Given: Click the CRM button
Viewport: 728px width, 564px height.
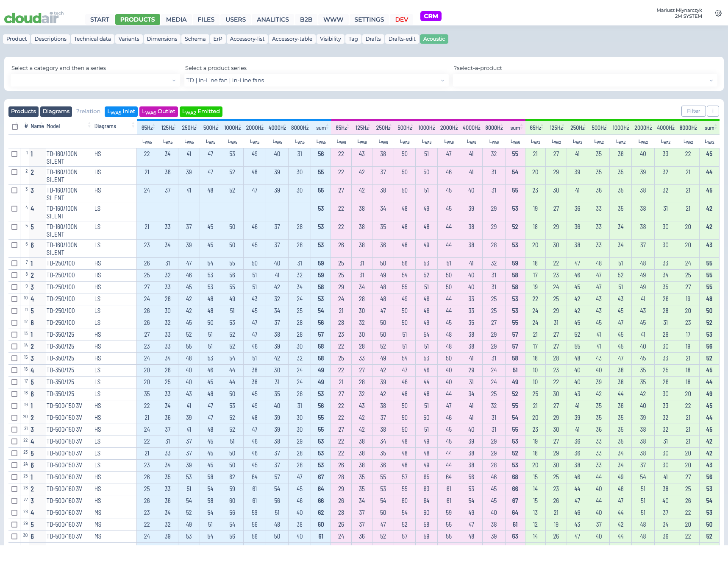Looking at the screenshot, I should pyautogui.click(x=431, y=16).
